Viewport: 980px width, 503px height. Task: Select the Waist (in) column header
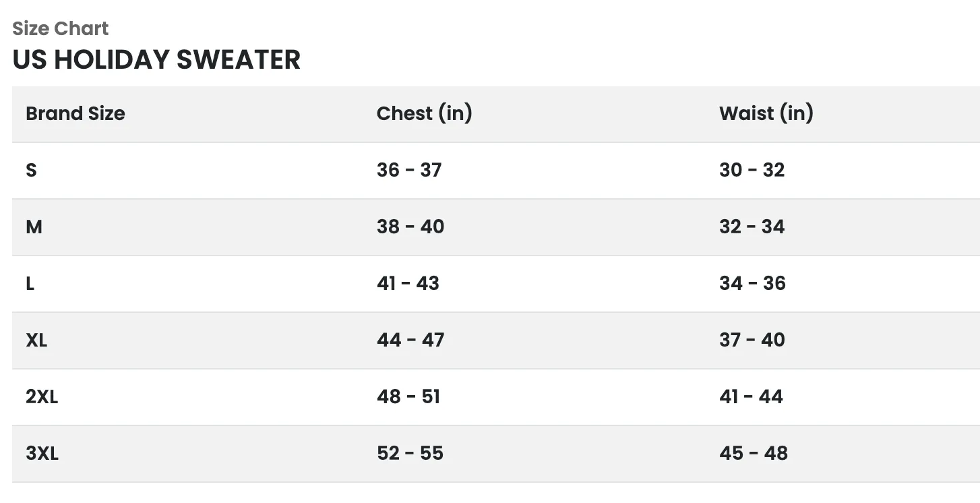pos(766,113)
